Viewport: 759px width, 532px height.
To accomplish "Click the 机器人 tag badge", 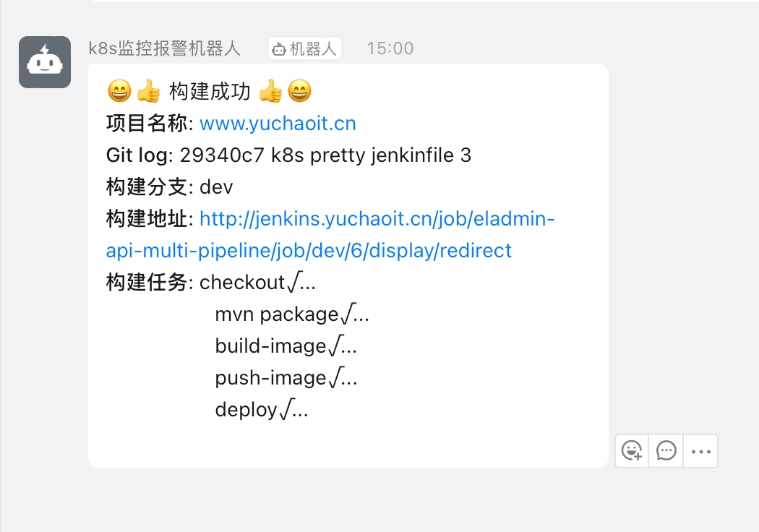I will point(304,48).
